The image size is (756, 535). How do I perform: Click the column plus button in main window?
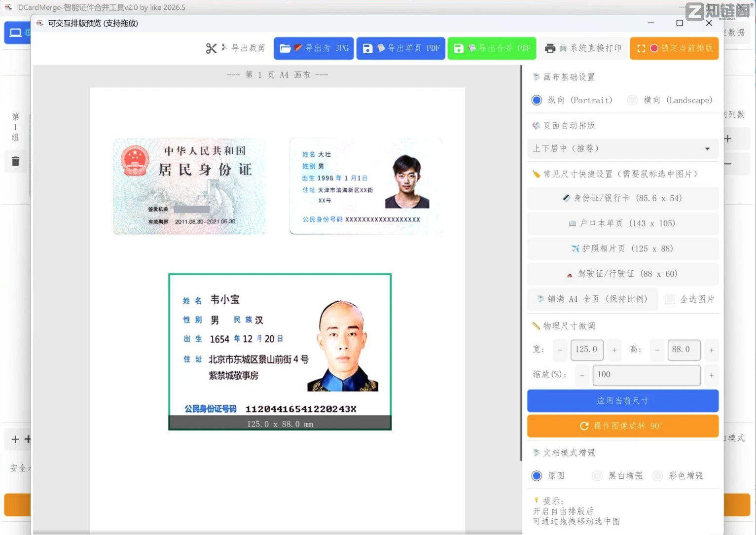(x=727, y=139)
